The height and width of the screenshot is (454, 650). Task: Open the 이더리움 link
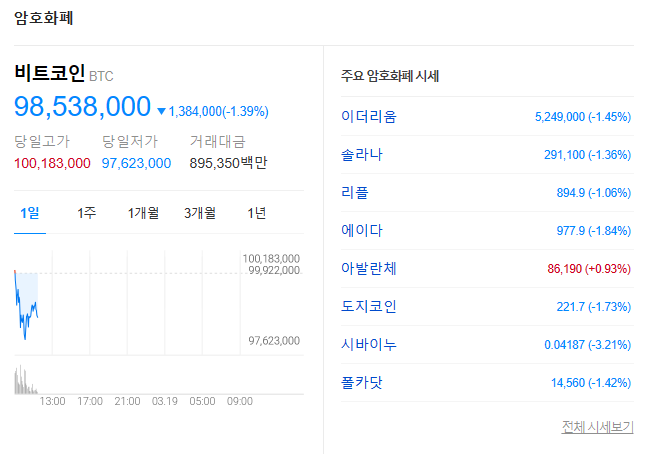tap(369, 117)
